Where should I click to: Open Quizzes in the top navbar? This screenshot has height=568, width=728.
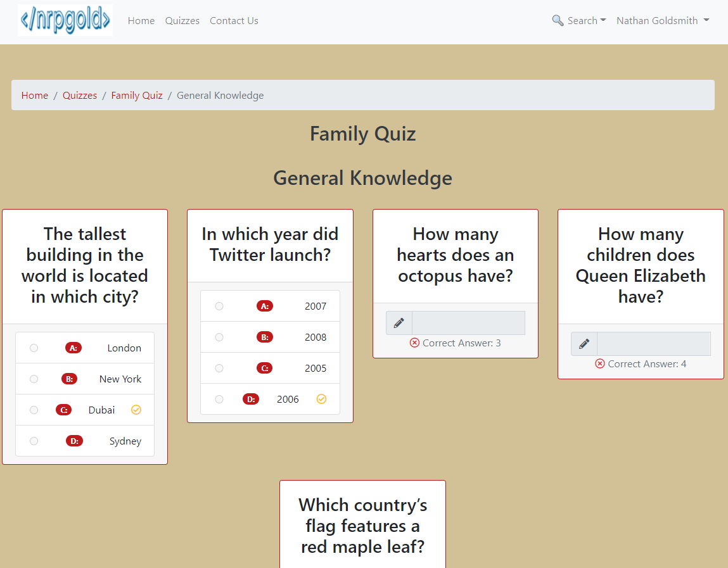coord(182,21)
